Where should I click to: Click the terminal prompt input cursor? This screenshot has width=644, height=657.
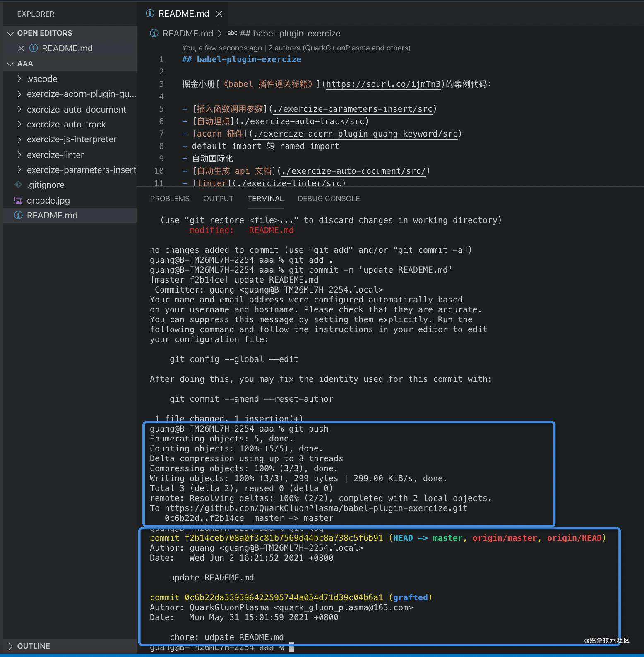[x=291, y=647]
